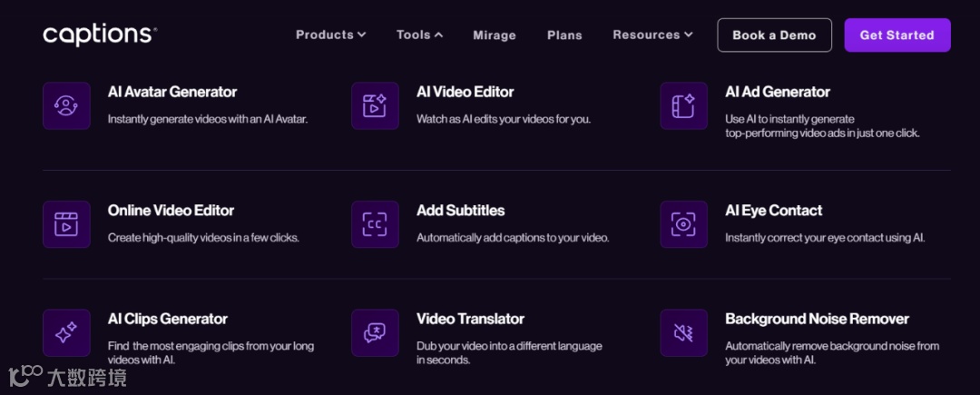Click the Get Started button

[897, 35]
